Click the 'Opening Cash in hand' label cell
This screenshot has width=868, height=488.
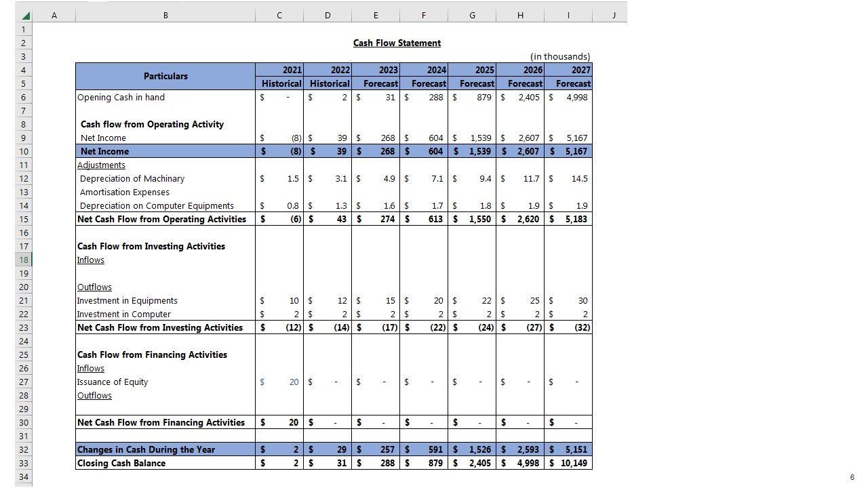click(x=121, y=97)
